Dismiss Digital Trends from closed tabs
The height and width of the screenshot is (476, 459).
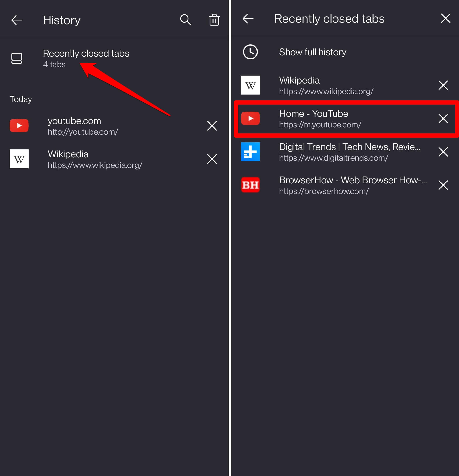click(x=443, y=152)
